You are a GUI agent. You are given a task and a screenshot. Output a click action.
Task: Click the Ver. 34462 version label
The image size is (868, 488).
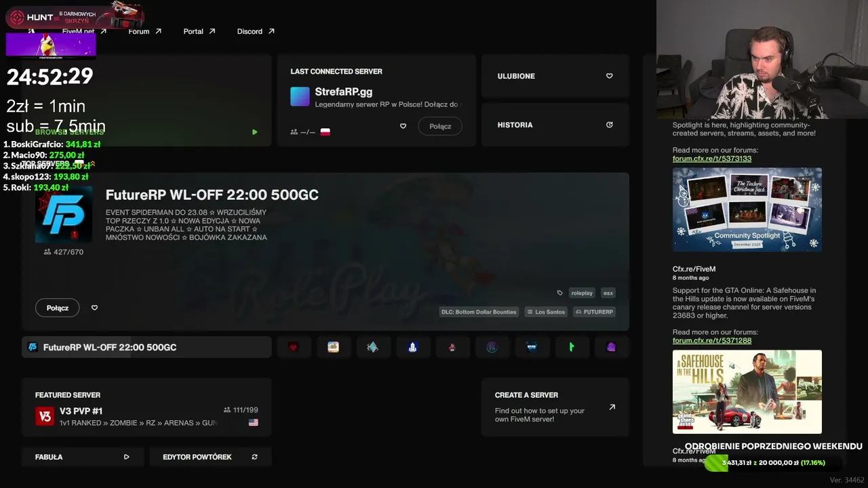(x=847, y=480)
